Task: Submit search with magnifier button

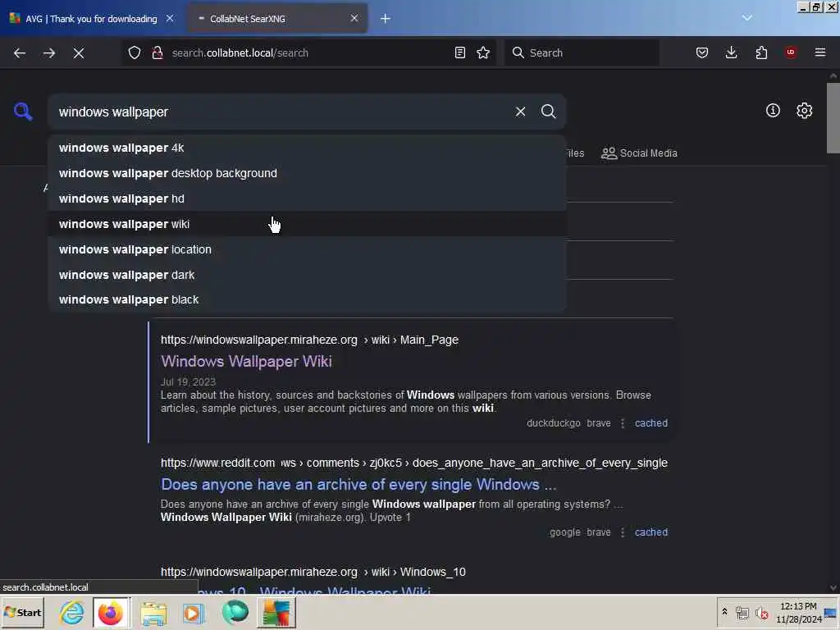Action: click(548, 112)
